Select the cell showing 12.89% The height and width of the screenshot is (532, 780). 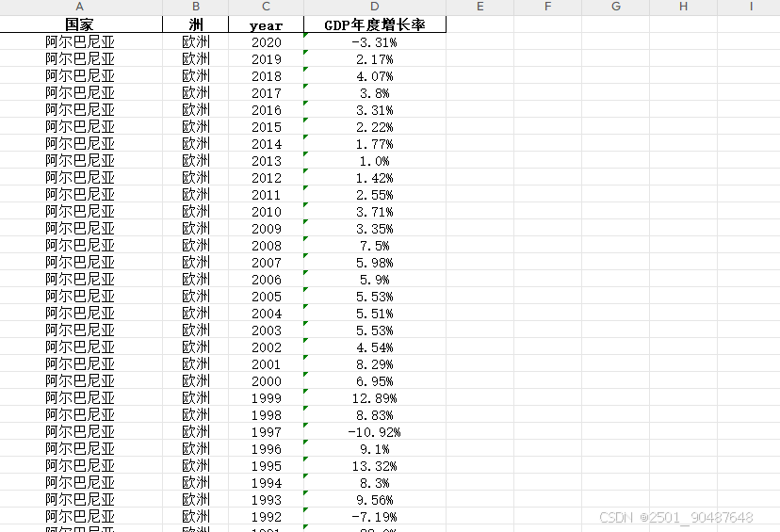(375, 397)
